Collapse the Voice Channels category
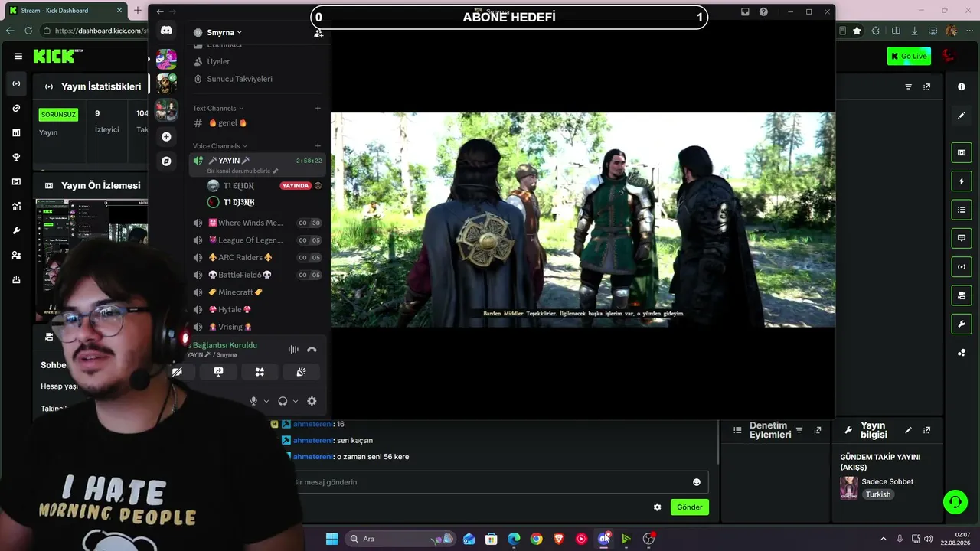Viewport: 980px width, 551px height. tap(220, 146)
